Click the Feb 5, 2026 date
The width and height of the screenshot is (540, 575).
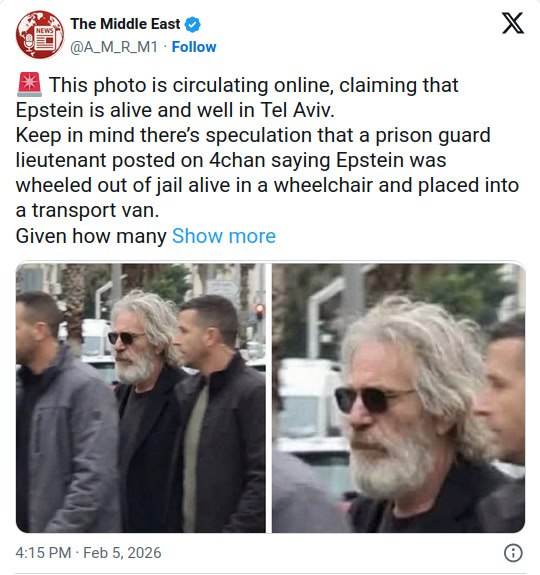tap(122, 553)
